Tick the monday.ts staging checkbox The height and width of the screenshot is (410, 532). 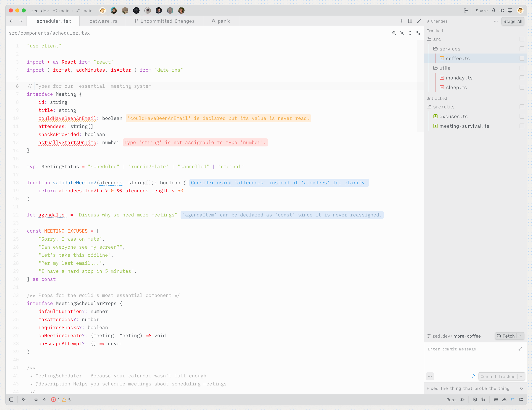(x=522, y=78)
